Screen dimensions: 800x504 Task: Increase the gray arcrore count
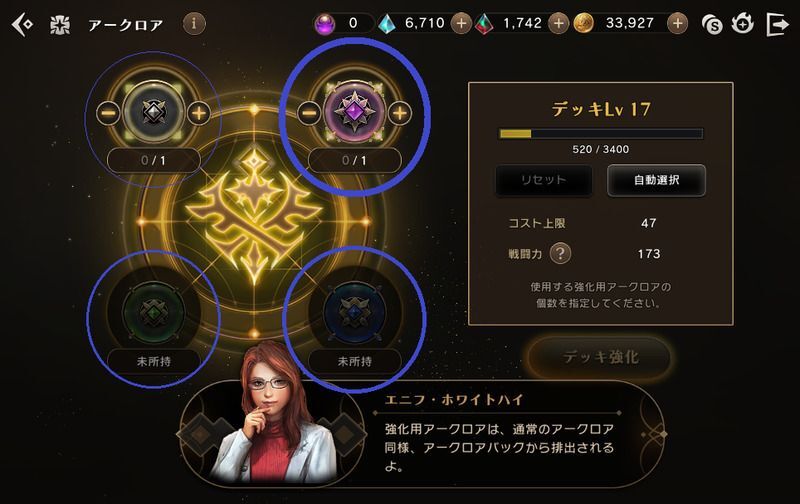tap(199, 113)
